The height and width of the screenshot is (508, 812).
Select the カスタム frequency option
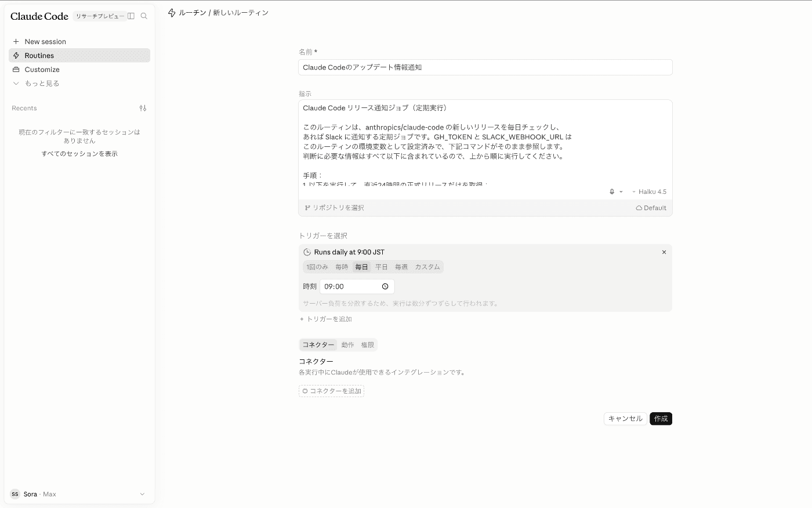pos(427,267)
